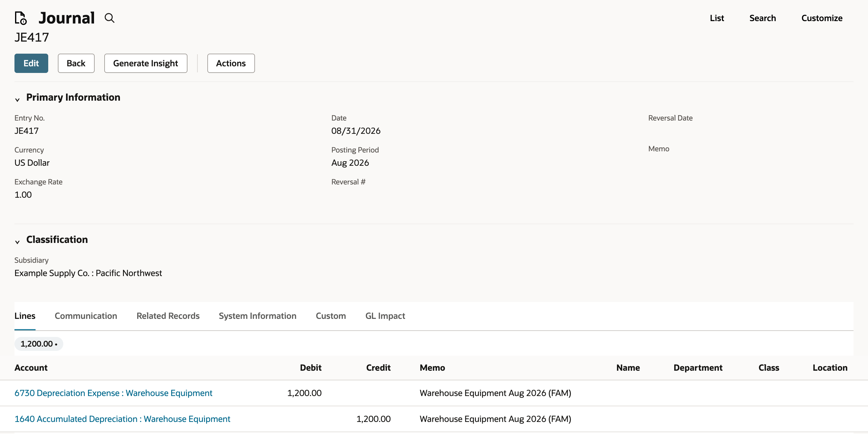The height and width of the screenshot is (434, 868).
Task: Go Back using the Back button
Action: (x=76, y=63)
